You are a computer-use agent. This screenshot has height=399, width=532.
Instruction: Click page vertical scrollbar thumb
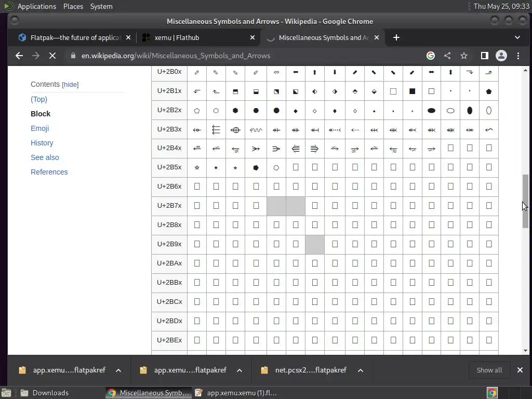(x=525, y=201)
